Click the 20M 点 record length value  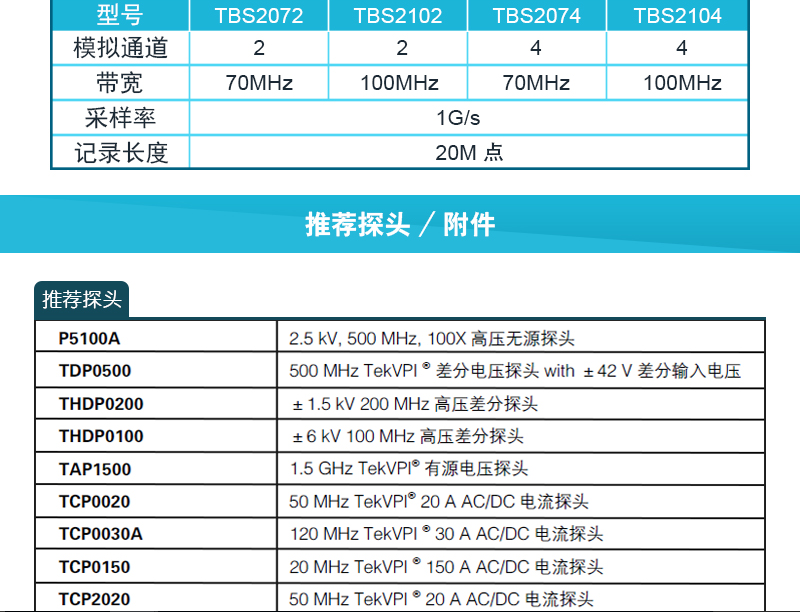(x=469, y=152)
